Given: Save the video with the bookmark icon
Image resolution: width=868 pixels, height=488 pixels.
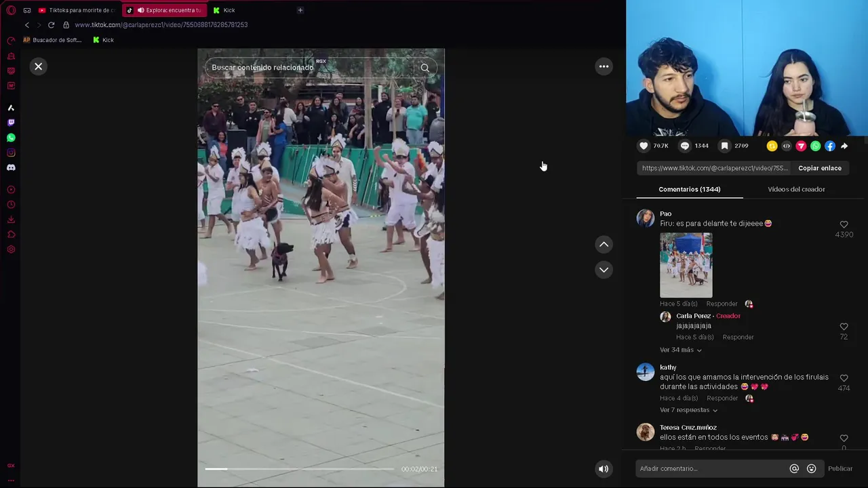Looking at the screenshot, I should (725, 146).
